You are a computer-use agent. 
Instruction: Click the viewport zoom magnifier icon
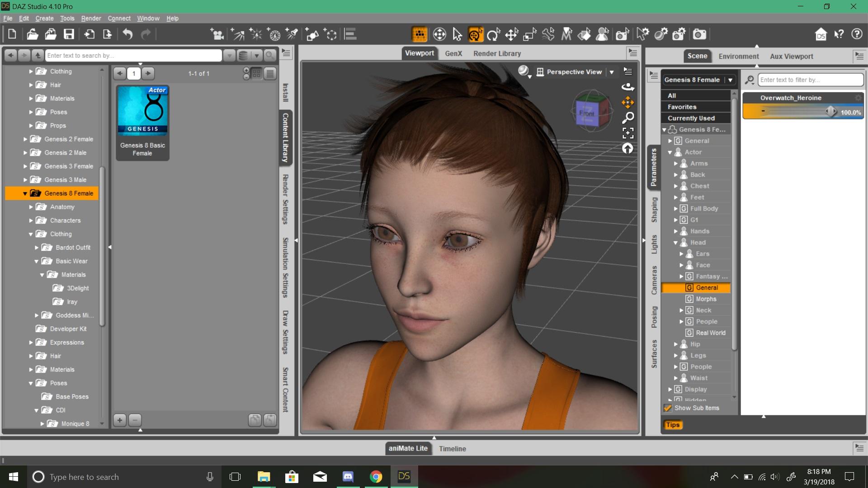click(x=627, y=118)
